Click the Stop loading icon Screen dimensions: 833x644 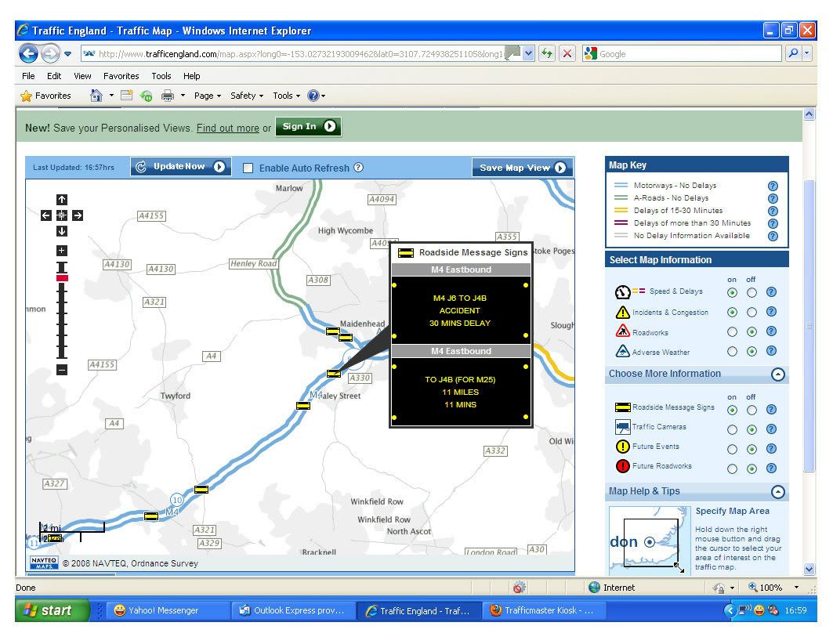click(567, 53)
